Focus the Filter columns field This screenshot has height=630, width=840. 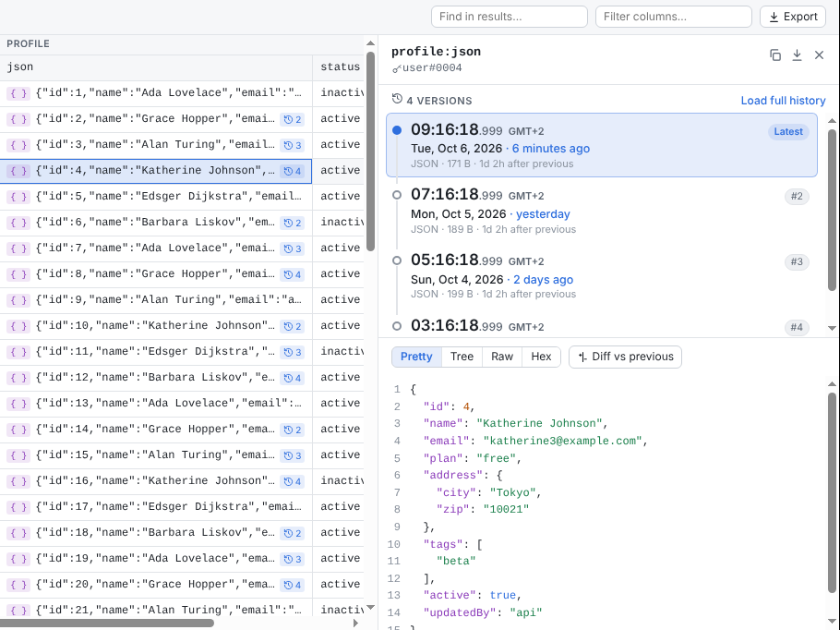tap(674, 17)
